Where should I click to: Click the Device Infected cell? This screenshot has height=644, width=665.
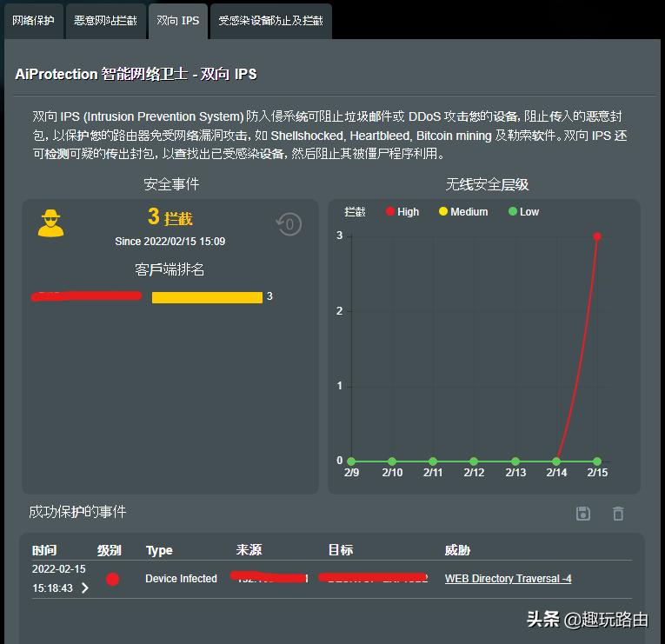click(x=181, y=579)
